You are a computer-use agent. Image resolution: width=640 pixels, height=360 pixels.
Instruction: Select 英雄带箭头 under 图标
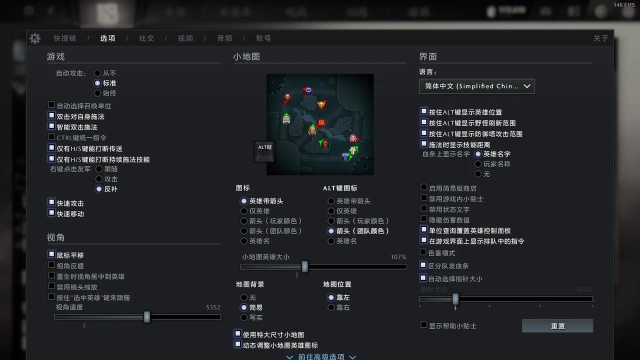pos(244,201)
